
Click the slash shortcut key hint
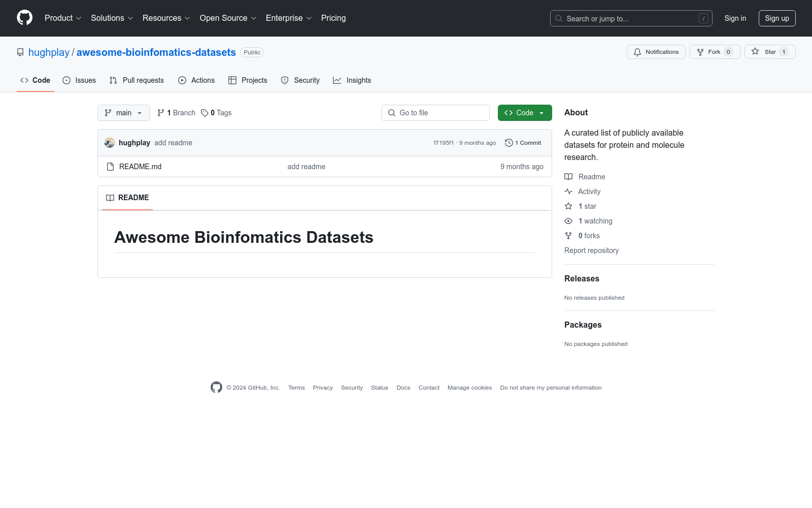pyautogui.click(x=703, y=18)
